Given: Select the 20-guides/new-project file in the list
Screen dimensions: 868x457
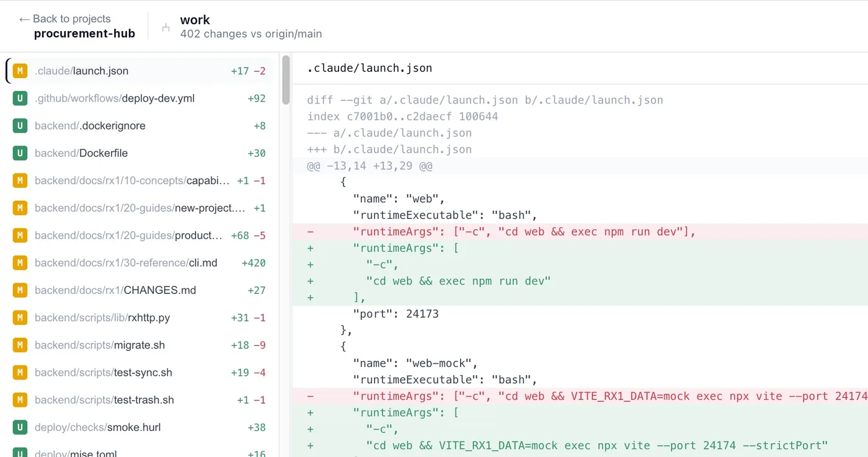Looking at the screenshot, I should click(x=139, y=208).
